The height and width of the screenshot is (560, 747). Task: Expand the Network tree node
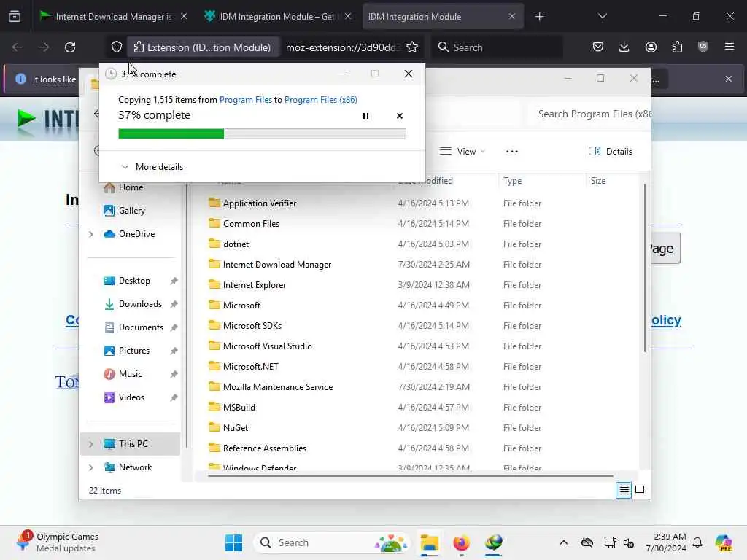tap(90, 467)
